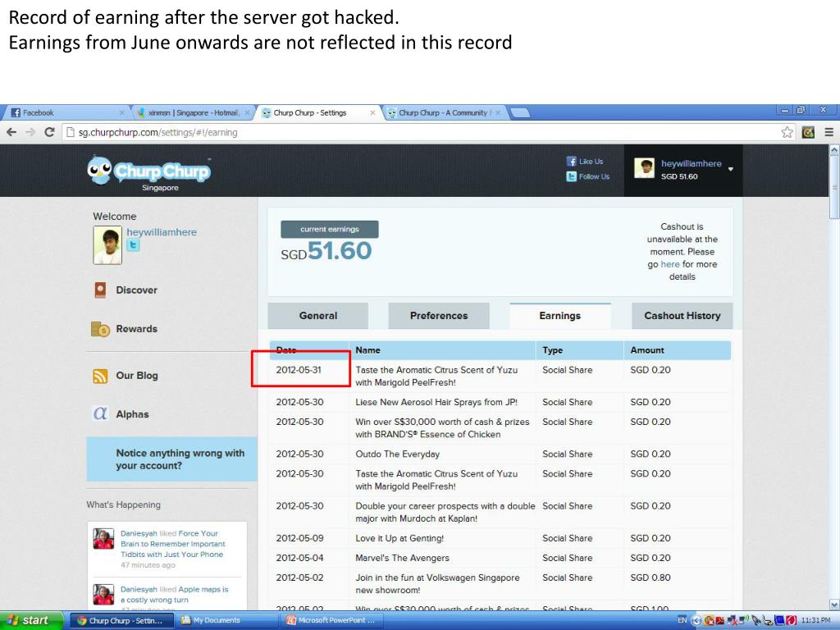Screen dimensions: 840x630
Task: Select the Earnings tab
Action: click(x=559, y=316)
